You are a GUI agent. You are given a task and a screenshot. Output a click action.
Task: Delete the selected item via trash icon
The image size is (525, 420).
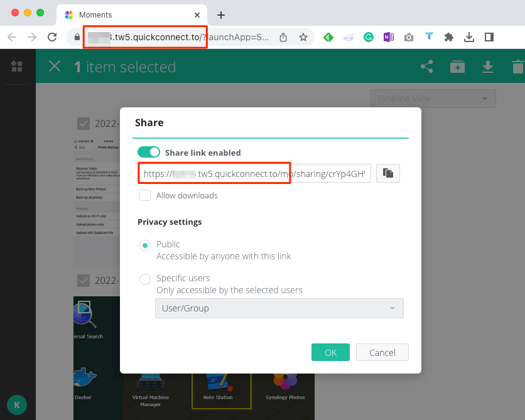(517, 66)
